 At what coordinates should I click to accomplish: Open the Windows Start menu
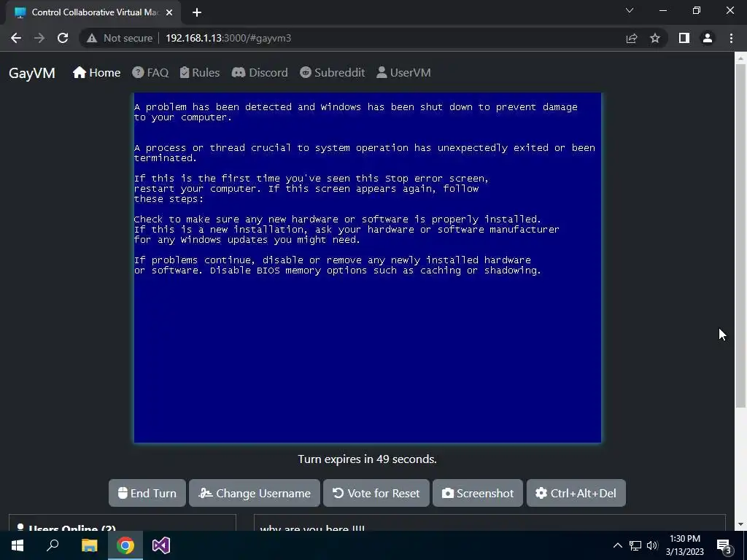18,545
